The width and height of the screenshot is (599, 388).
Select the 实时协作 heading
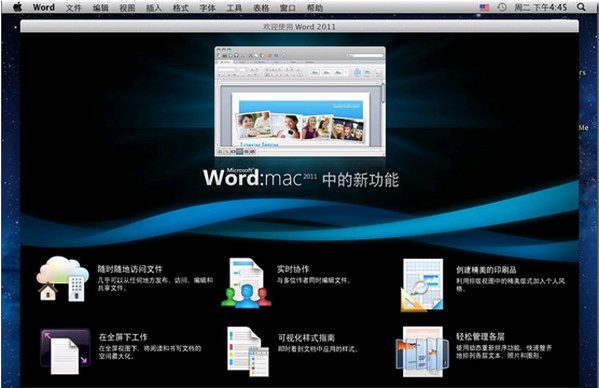[293, 269]
